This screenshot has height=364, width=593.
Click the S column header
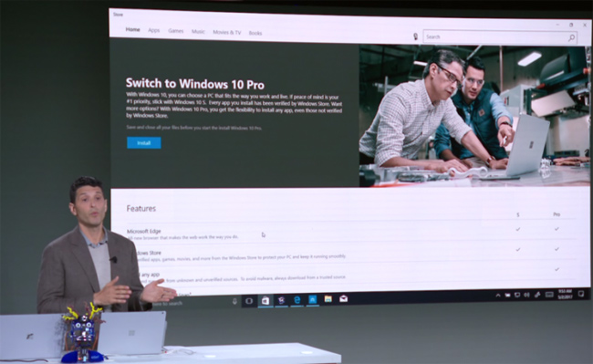click(x=518, y=214)
